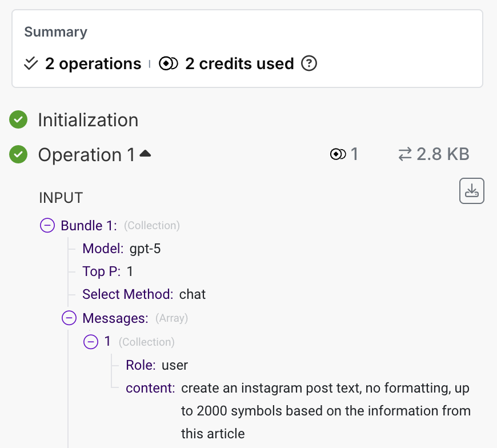497x448 pixels.
Task: Collapse message item 1 collection
Action: tap(91, 342)
